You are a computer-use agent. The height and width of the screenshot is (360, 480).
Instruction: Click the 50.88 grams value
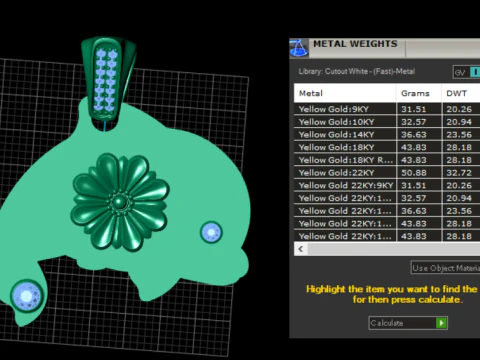[x=414, y=173]
